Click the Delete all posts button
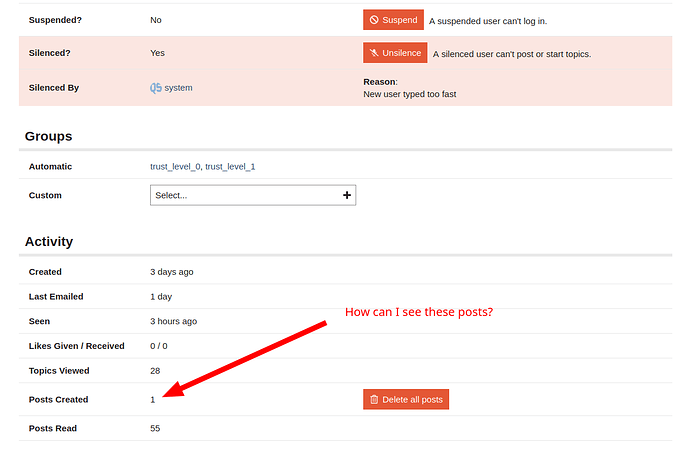The image size is (690, 449). (406, 399)
